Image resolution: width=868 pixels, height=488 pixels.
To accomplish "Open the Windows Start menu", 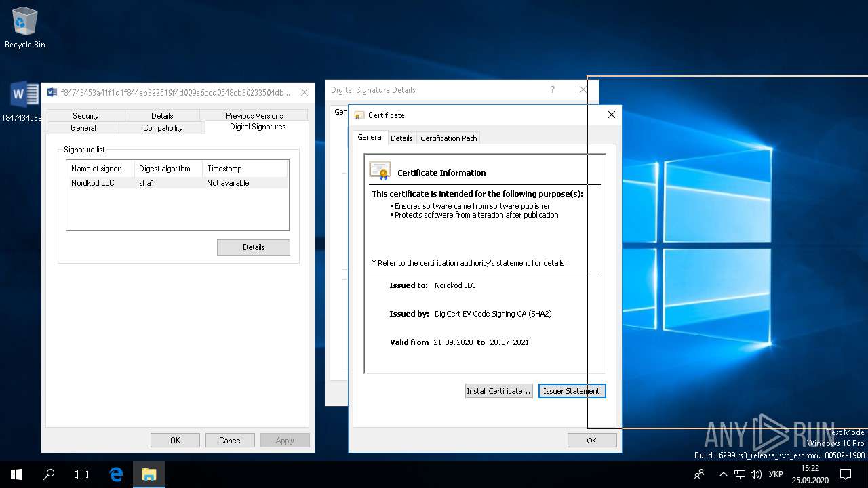I will pos(16,474).
